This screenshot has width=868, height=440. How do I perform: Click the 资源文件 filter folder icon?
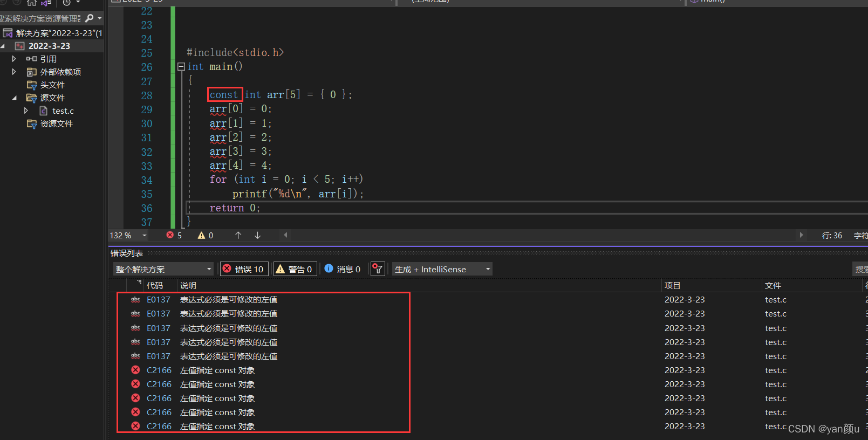click(x=32, y=123)
